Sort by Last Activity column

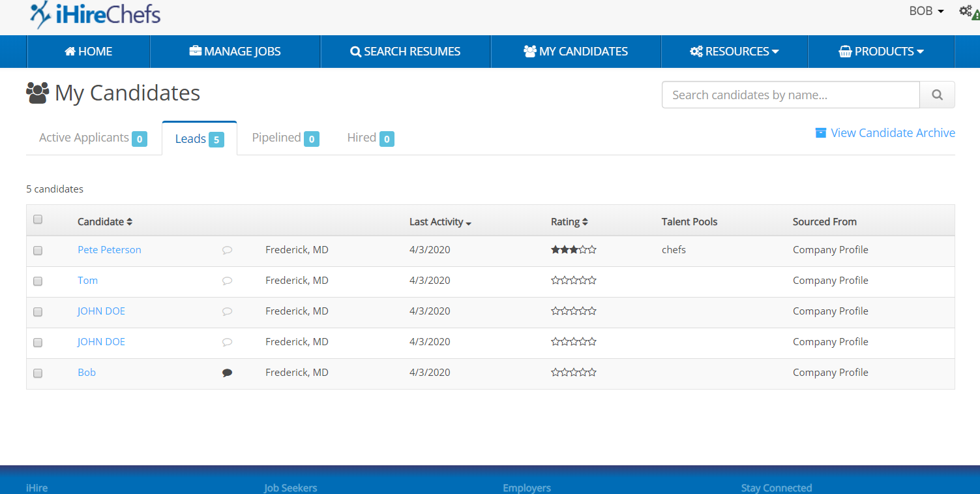[440, 222]
